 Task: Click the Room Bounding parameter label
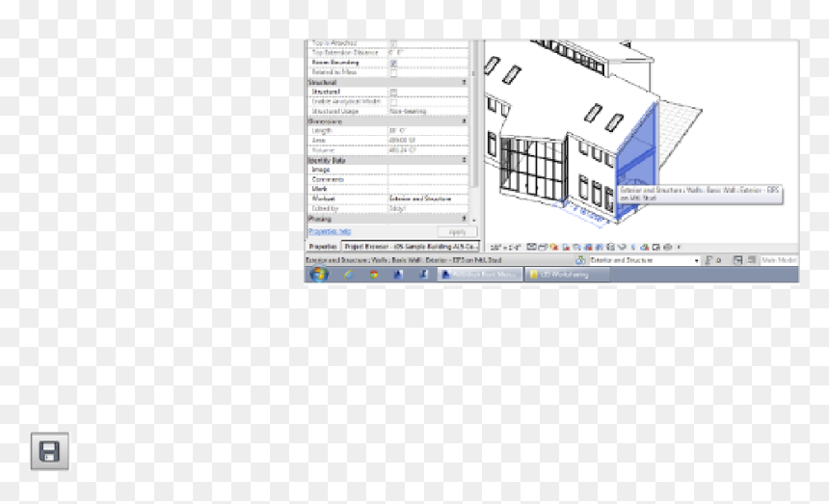click(335, 63)
